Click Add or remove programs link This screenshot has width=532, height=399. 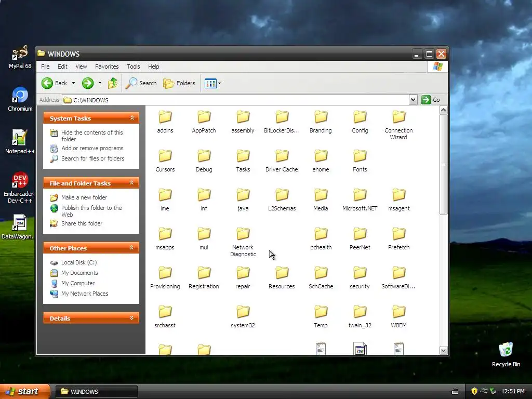click(x=92, y=148)
